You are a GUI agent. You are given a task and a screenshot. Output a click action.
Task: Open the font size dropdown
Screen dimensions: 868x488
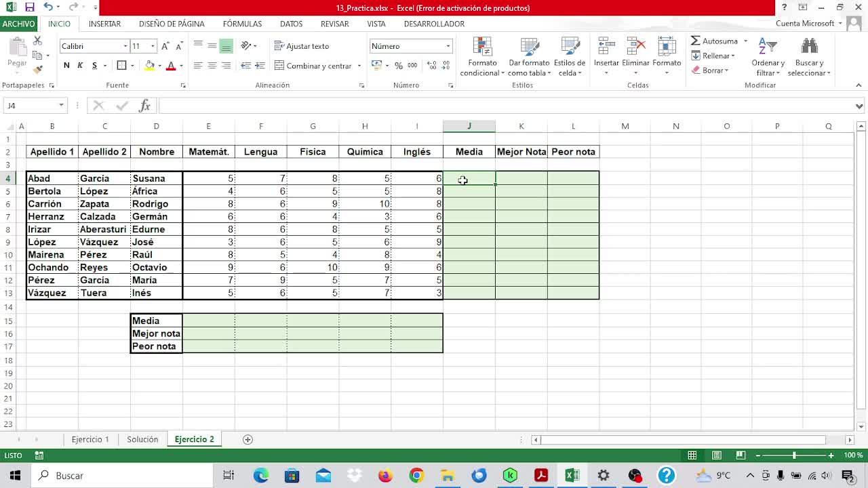click(x=153, y=46)
